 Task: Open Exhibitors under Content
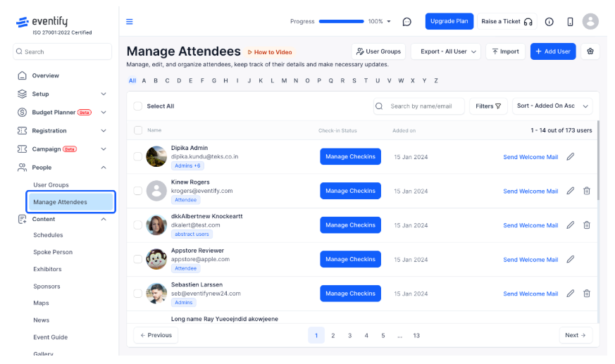tap(47, 269)
